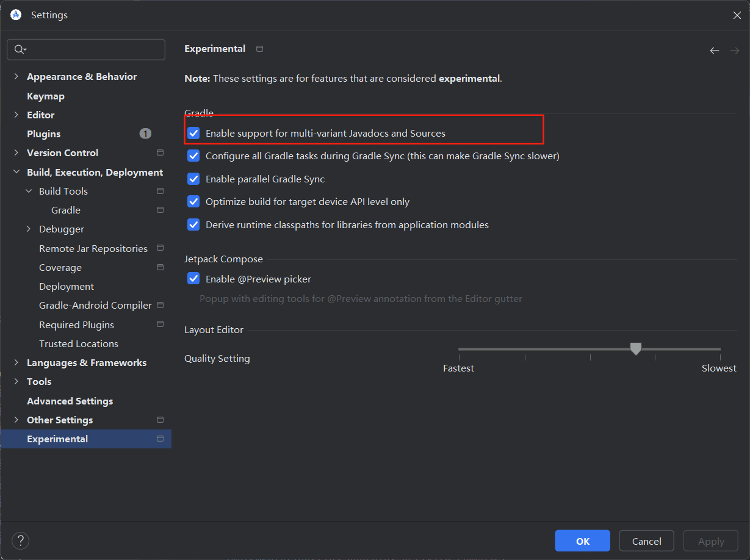
Task: Expand the Debugger node
Action: click(29, 229)
